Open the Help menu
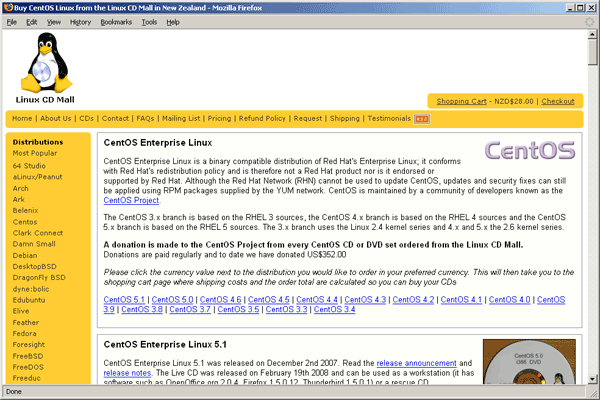600x400 pixels. coord(173,22)
